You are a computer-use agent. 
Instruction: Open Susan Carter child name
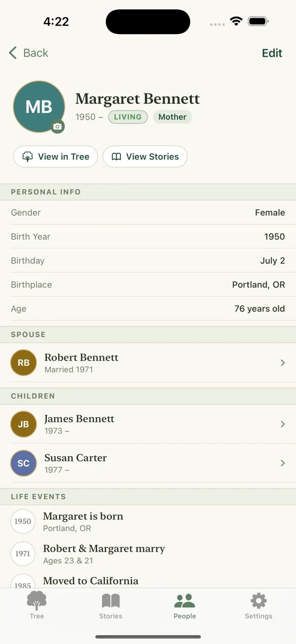tap(76, 458)
